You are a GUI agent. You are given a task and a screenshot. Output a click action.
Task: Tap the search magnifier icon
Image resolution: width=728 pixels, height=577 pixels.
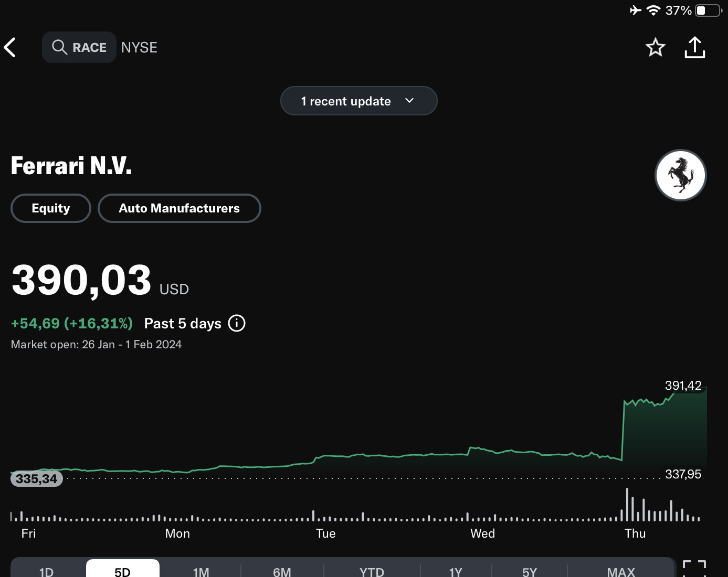[59, 47]
